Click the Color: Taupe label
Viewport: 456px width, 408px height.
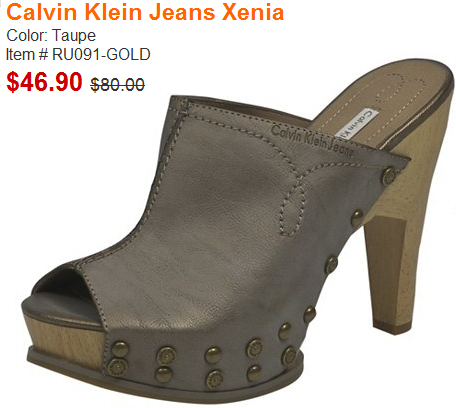coord(51,36)
